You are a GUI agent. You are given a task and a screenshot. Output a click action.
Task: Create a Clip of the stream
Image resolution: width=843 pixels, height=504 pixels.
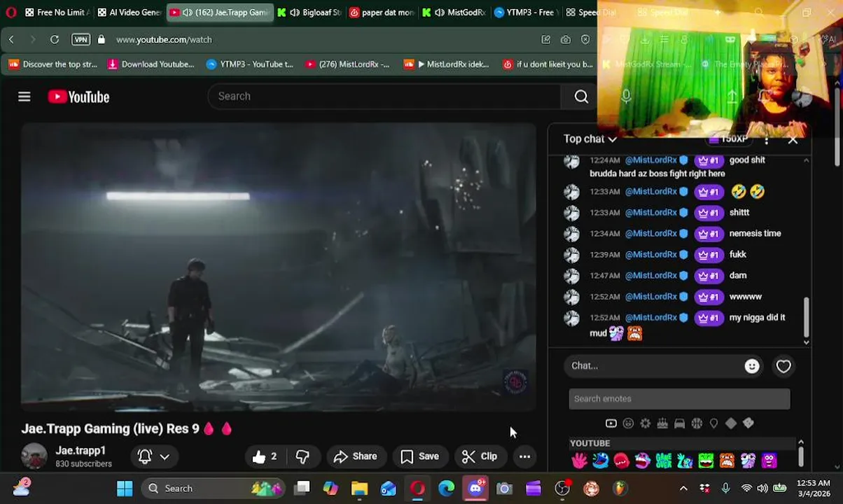coord(480,456)
